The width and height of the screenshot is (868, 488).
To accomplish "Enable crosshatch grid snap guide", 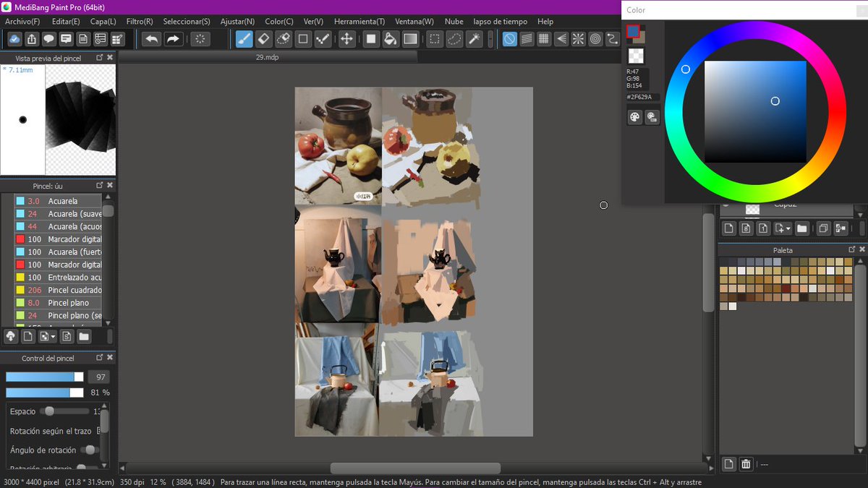I will click(x=544, y=39).
